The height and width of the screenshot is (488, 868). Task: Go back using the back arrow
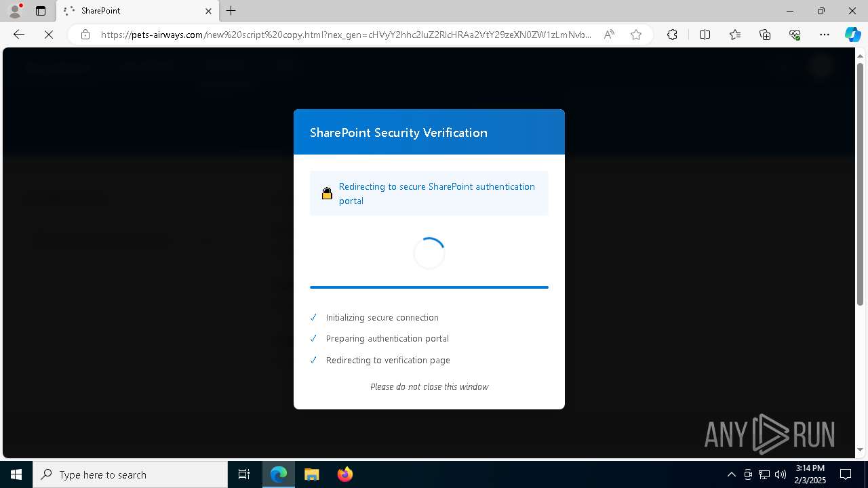[19, 35]
